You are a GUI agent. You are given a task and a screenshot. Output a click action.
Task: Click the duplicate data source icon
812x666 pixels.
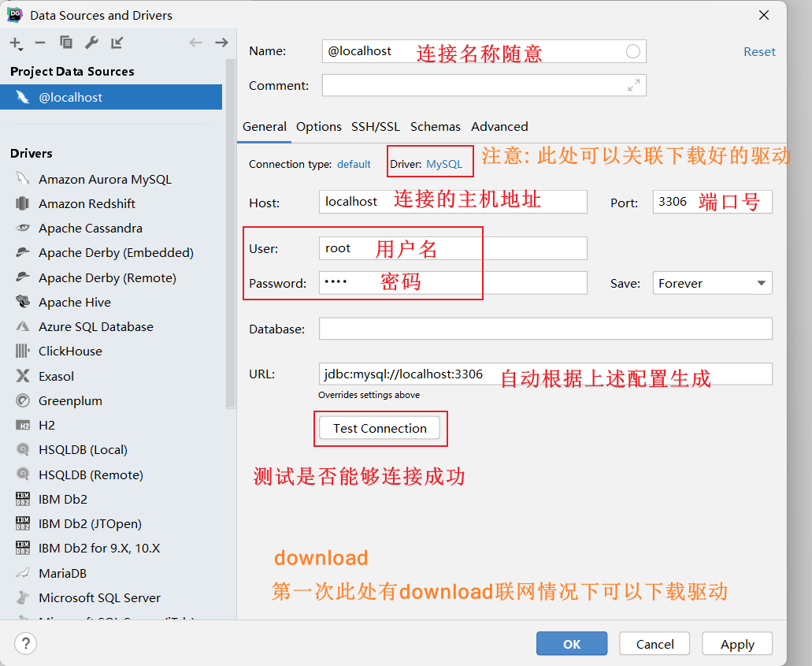click(x=66, y=43)
